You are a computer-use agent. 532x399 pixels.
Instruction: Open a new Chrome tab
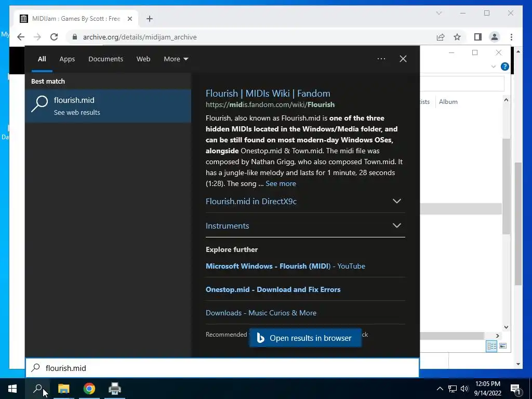coord(150,19)
